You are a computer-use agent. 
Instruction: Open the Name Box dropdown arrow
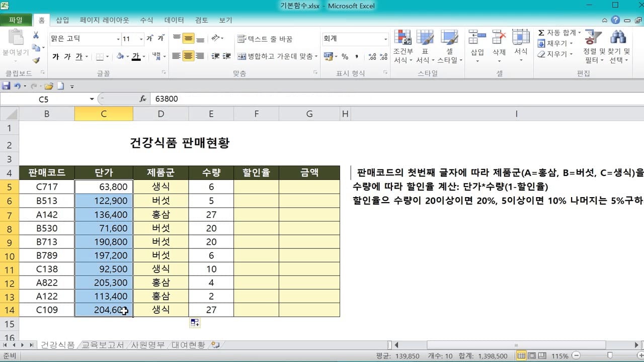92,99
